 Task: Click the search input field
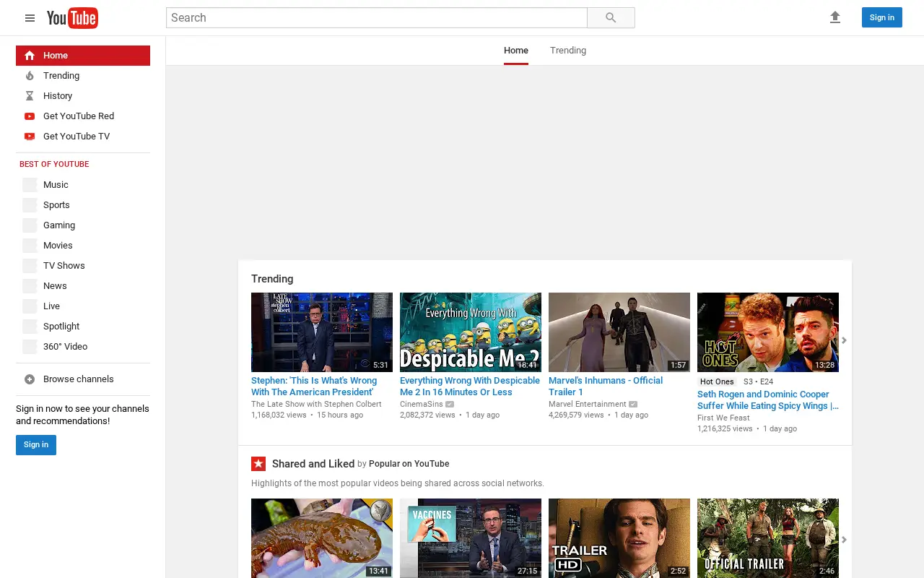click(x=377, y=18)
